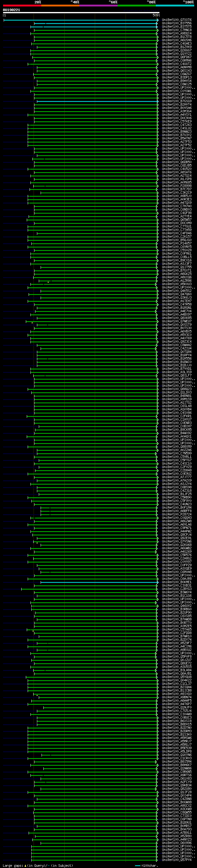The width and height of the screenshot is (197, 868).
Task: Click hit UniRef100_B9AVS4
Action: pyautogui.click(x=177, y=81)
